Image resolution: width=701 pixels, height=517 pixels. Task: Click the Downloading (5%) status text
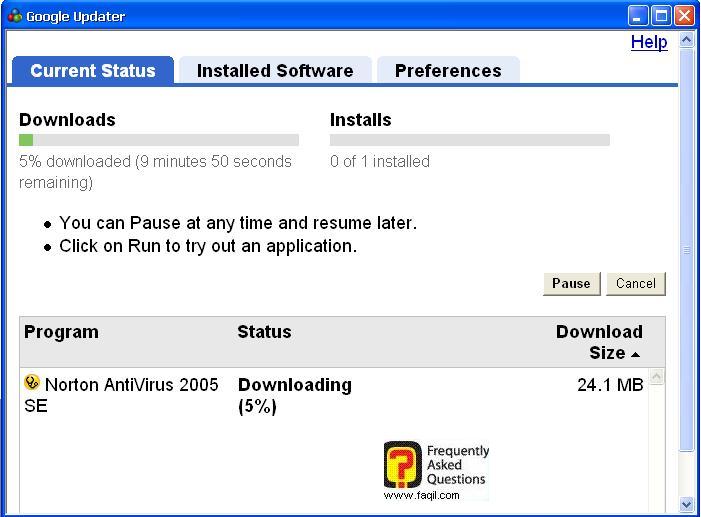click(x=295, y=395)
